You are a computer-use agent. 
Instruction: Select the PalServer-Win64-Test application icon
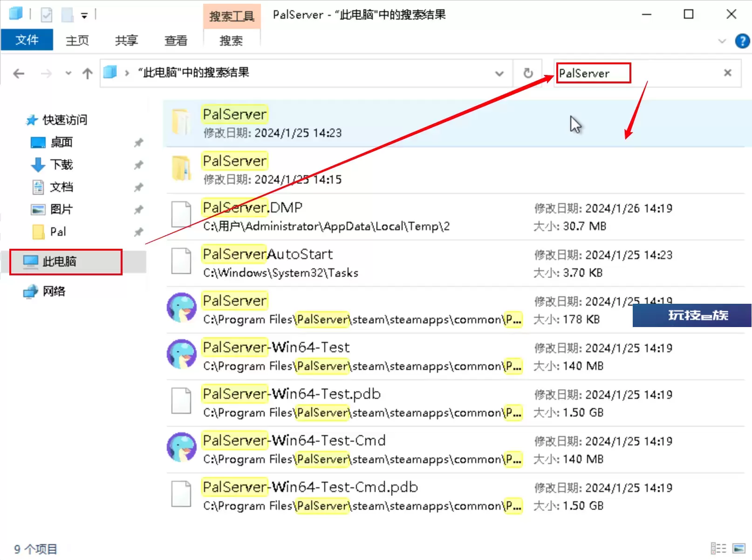click(182, 354)
